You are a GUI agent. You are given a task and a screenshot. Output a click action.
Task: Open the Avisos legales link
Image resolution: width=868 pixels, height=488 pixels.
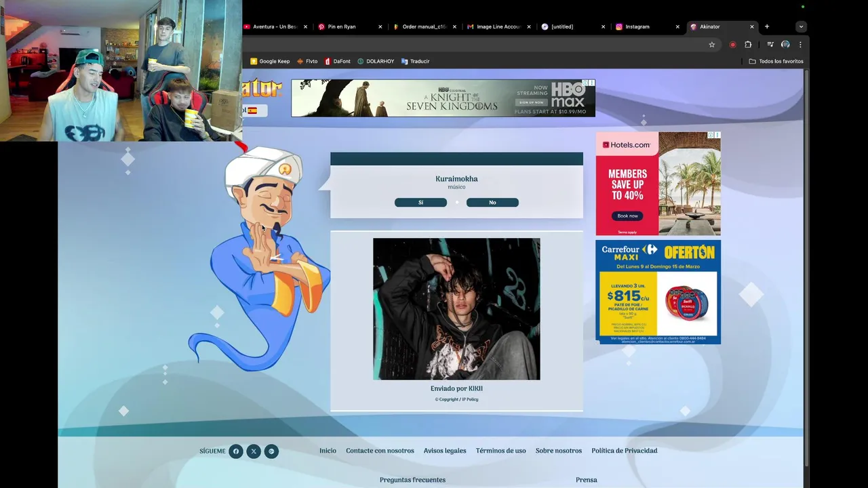point(445,451)
